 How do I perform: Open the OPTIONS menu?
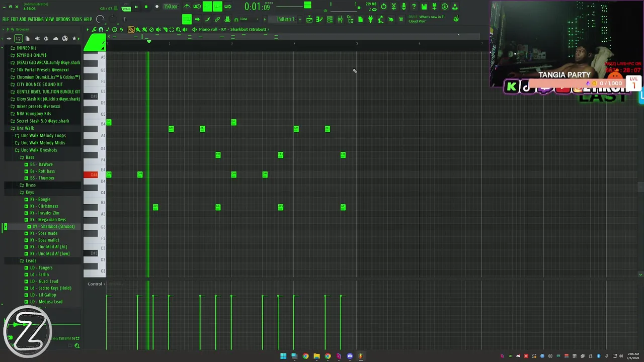pos(63,20)
